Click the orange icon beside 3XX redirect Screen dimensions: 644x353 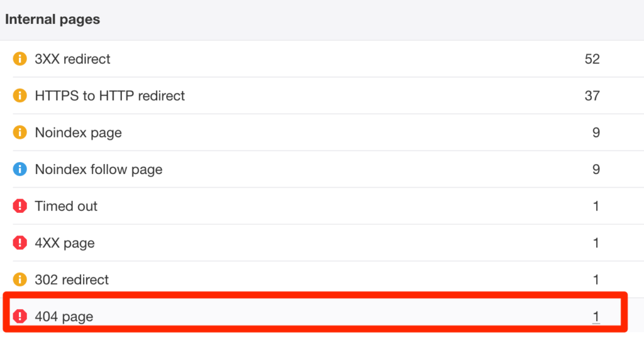coord(19,58)
